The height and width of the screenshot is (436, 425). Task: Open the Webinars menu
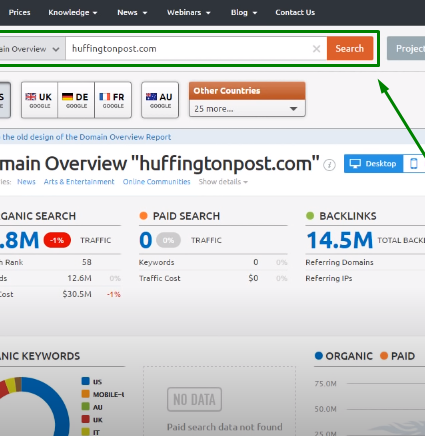click(189, 13)
